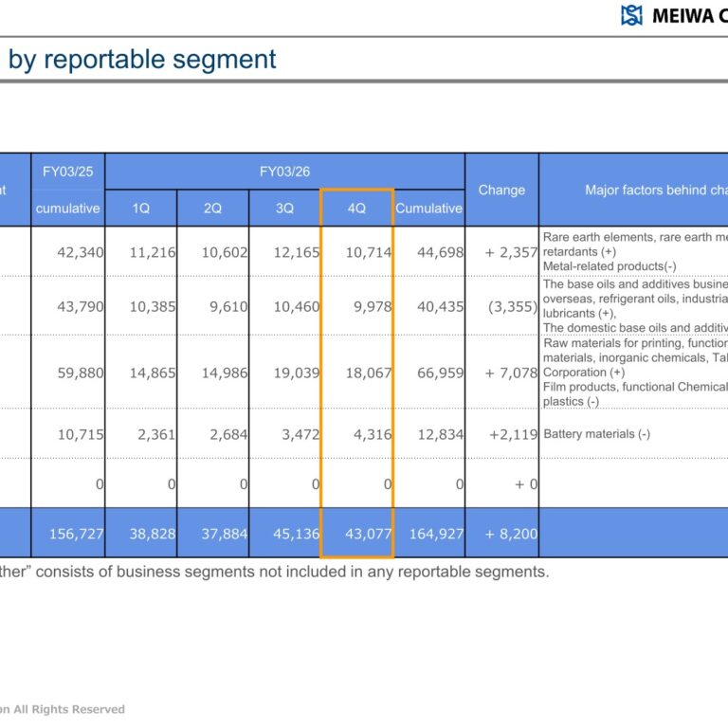Select the cumulative value 12,834
This screenshot has width=728, height=728.
tap(440, 434)
